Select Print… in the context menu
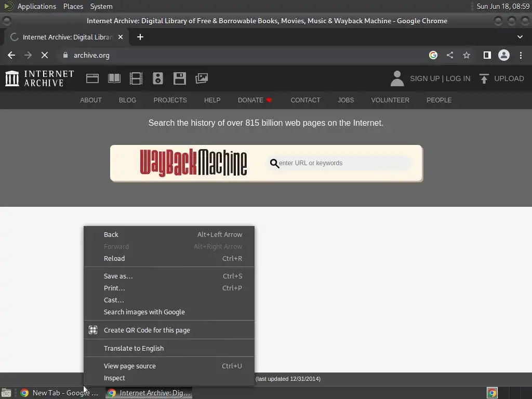This screenshot has height=399, width=532. coord(169,288)
